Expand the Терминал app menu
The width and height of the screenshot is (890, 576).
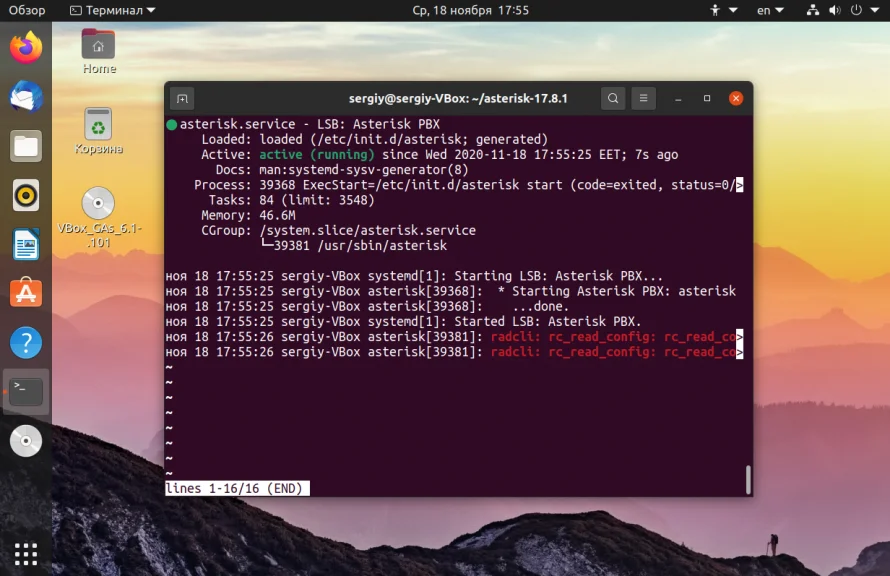pyautogui.click(x=112, y=10)
